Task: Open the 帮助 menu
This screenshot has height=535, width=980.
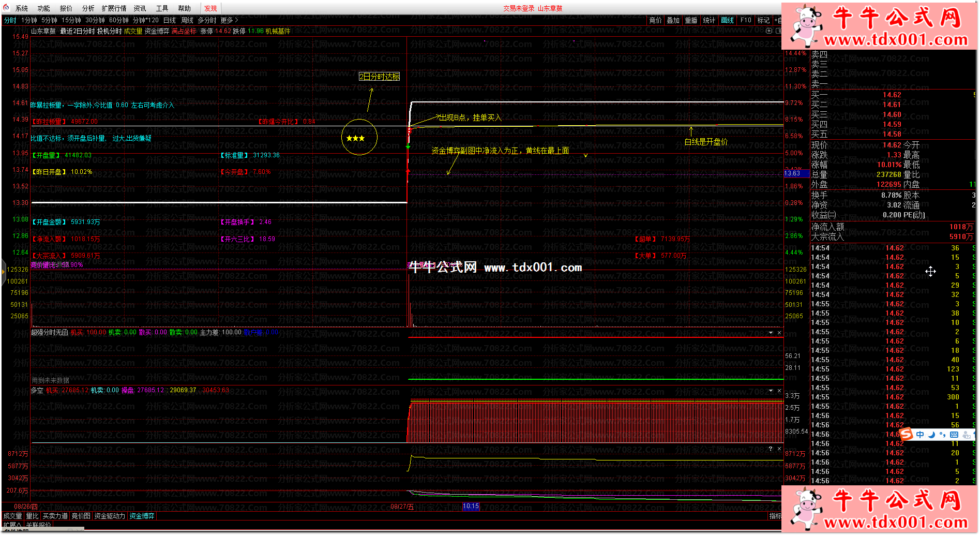Action: point(185,8)
